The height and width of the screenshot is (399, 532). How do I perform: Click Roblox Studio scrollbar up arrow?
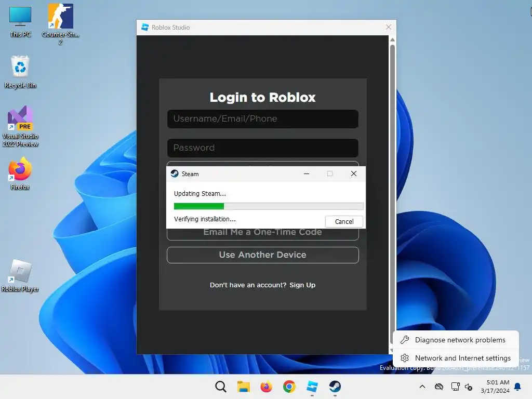tap(392, 39)
